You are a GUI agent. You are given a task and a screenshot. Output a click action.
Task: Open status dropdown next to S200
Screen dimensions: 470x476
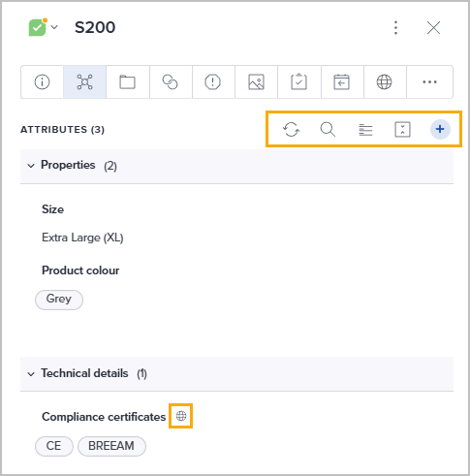coord(54,27)
